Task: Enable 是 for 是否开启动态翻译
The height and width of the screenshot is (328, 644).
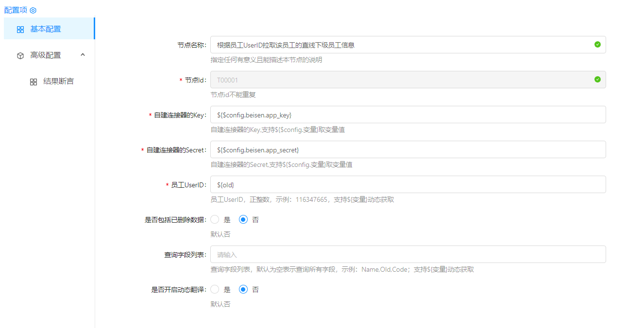Action: 215,290
